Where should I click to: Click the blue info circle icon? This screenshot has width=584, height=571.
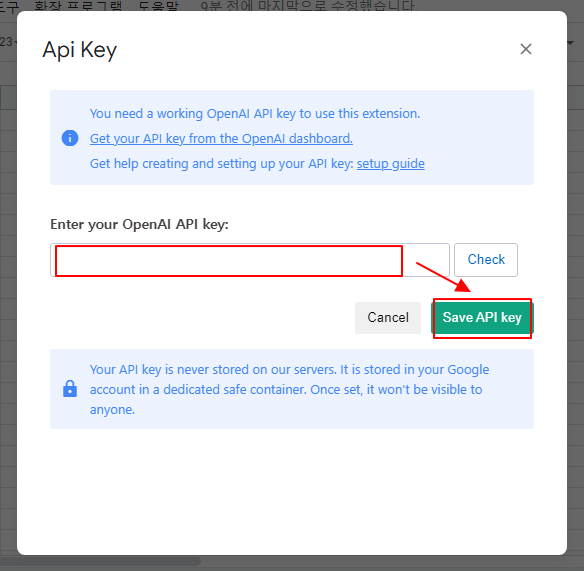pyautogui.click(x=70, y=138)
